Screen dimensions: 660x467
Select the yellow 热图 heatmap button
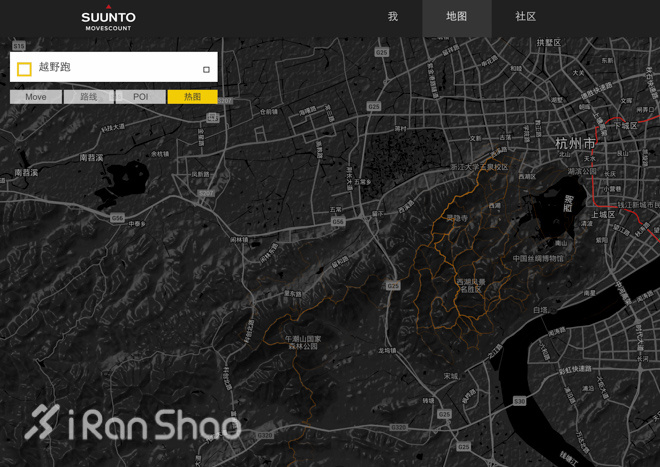[x=192, y=97]
